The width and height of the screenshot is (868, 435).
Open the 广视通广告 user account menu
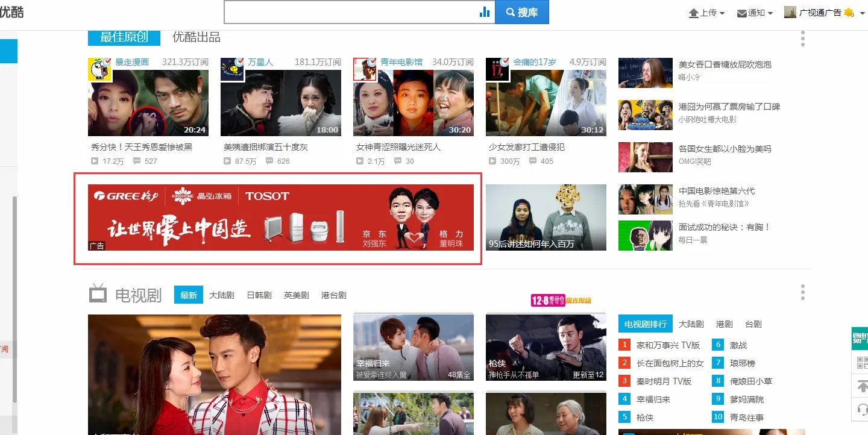(819, 13)
